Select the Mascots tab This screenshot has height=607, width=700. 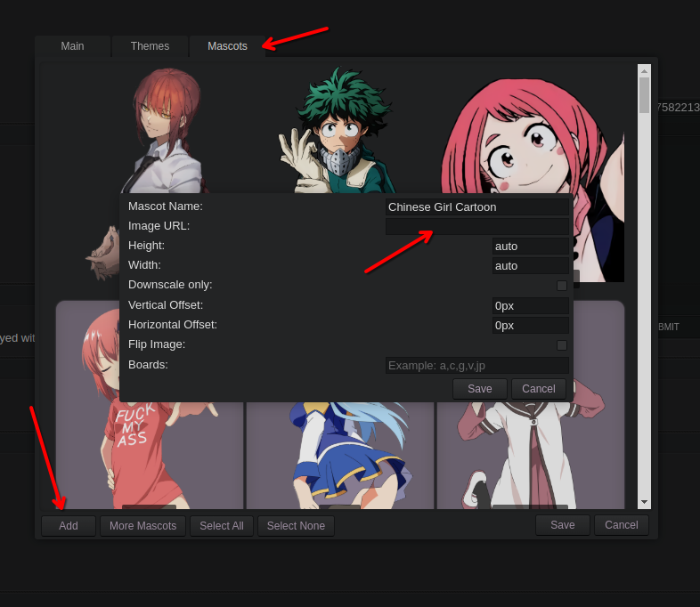coord(227,46)
